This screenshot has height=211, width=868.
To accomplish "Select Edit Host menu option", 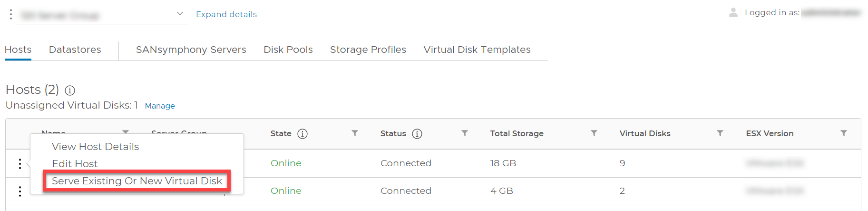I will click(75, 164).
